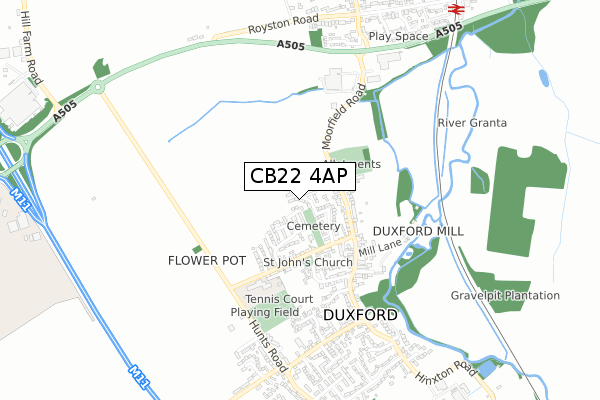
Task: Select the A505 roundabout junction
Action: (x=98, y=88)
